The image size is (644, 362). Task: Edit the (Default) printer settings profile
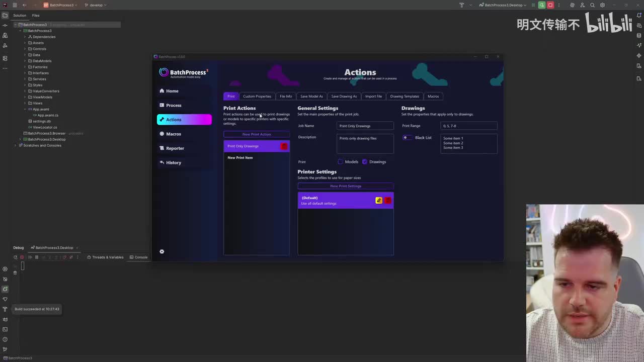click(x=379, y=201)
